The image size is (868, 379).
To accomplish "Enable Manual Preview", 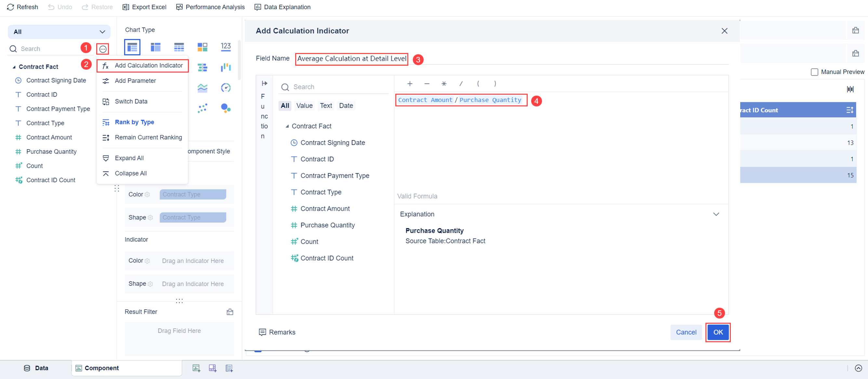I will (x=815, y=72).
